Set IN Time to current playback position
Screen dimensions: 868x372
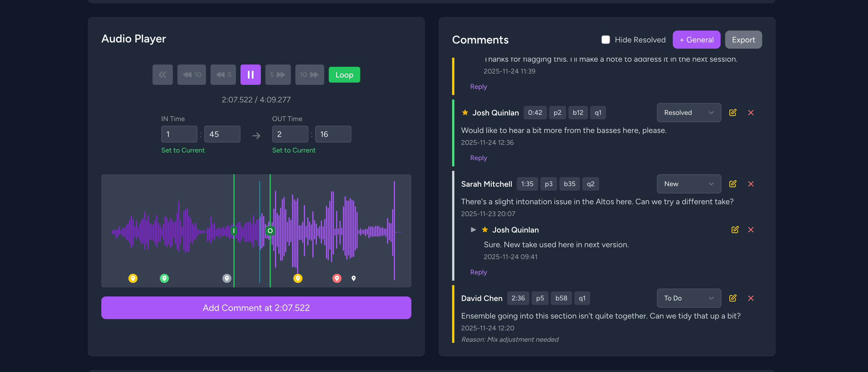click(183, 150)
